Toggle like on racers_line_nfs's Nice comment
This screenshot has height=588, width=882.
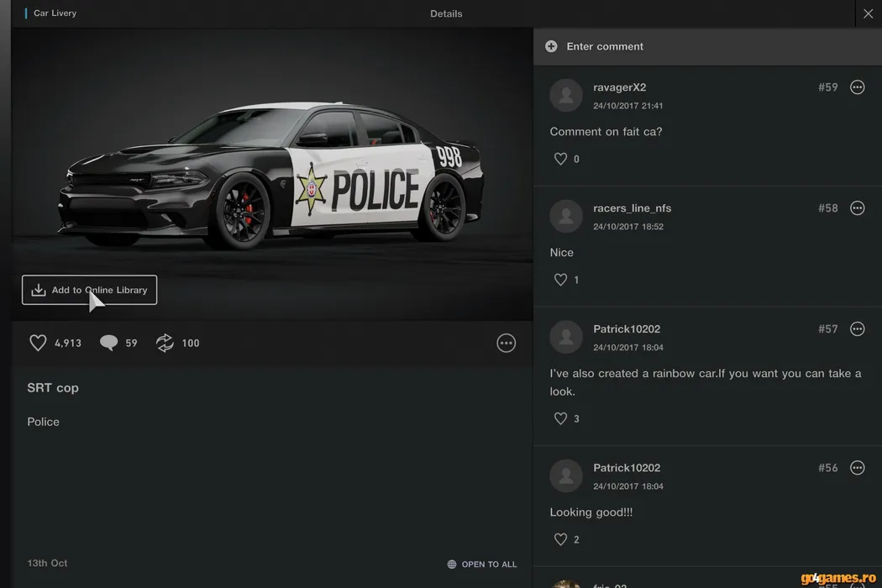pyautogui.click(x=560, y=280)
